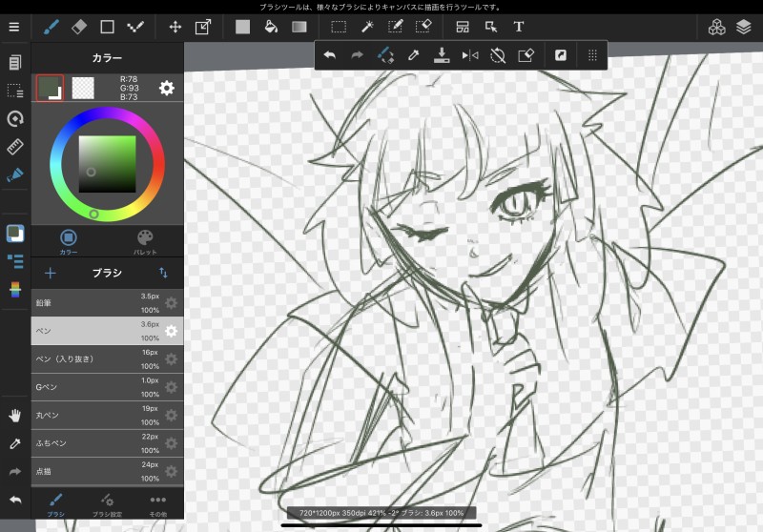Switch to ブラシ設定 bottom tab

(x=107, y=504)
